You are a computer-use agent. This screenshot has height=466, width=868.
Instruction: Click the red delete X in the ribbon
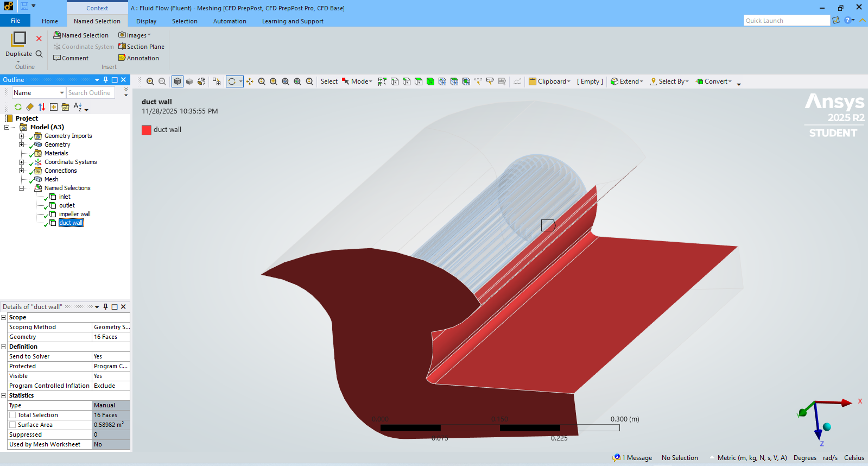(x=39, y=39)
